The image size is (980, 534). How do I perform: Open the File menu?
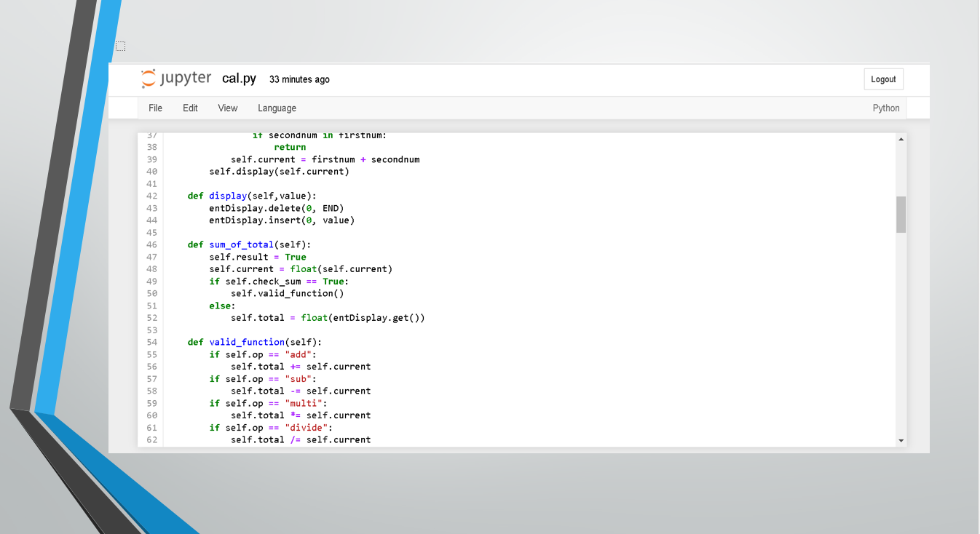(x=155, y=108)
